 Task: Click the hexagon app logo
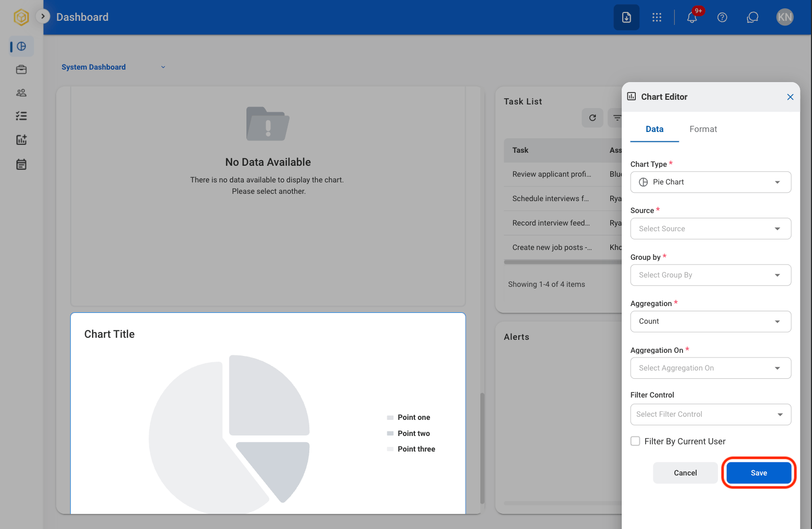click(21, 17)
